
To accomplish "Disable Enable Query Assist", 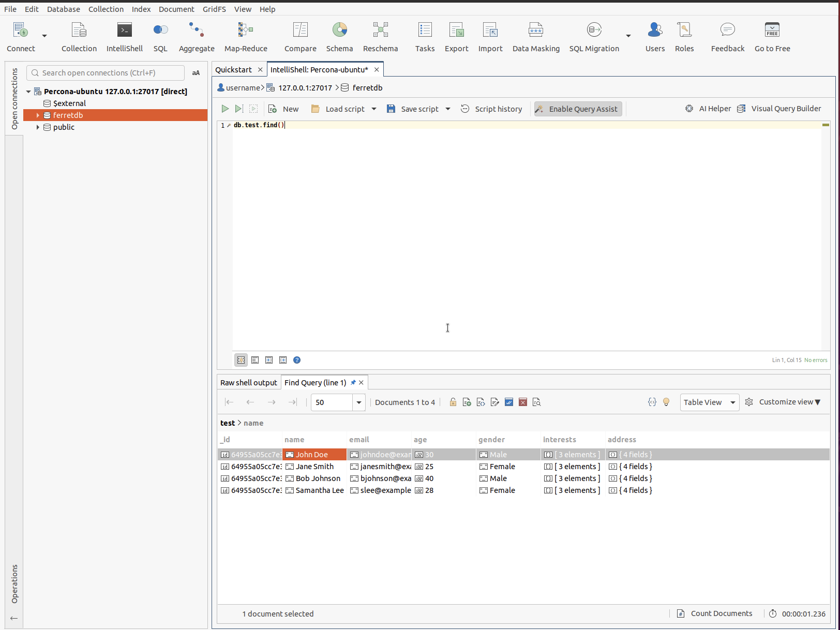I will coord(577,109).
